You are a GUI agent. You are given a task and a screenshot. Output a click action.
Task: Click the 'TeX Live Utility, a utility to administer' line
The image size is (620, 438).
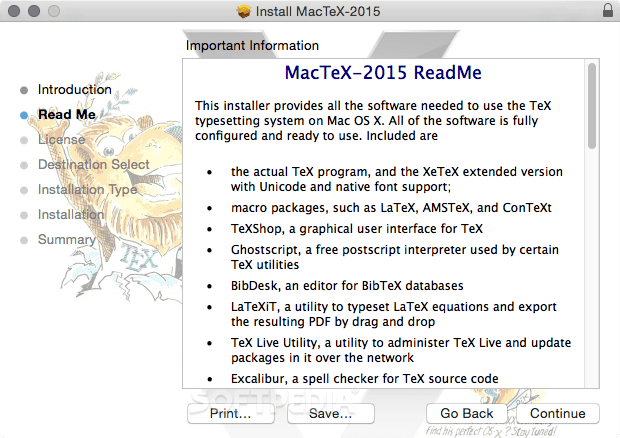coord(401,350)
